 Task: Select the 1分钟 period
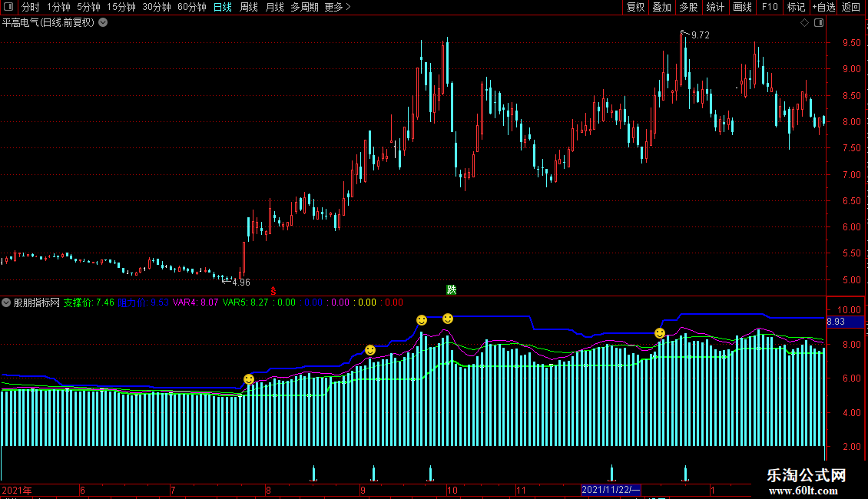tap(58, 7)
